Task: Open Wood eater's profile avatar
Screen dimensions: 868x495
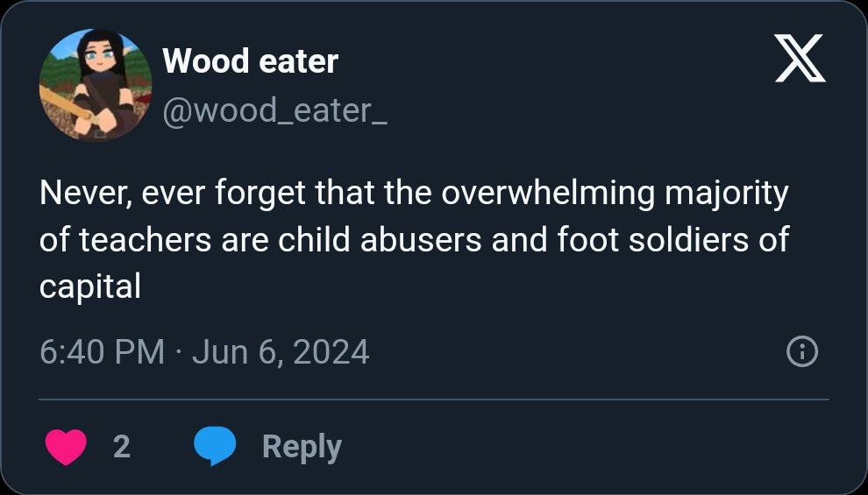Action: coord(96,85)
